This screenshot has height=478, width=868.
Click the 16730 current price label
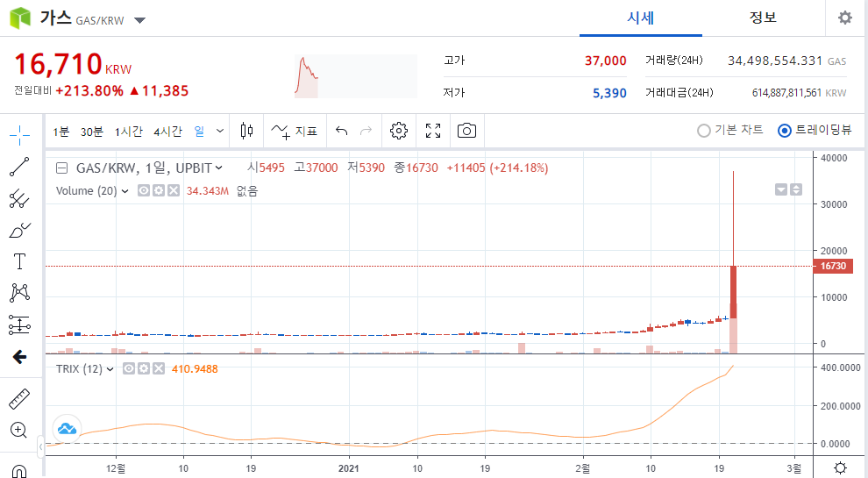[833, 267]
